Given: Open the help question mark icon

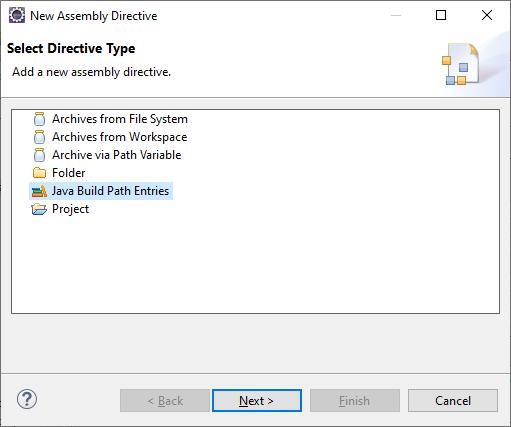Looking at the screenshot, I should 27,399.
